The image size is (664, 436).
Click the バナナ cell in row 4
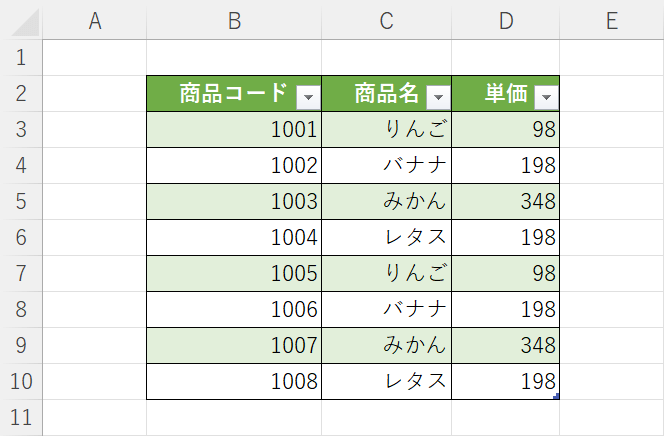click(387, 166)
